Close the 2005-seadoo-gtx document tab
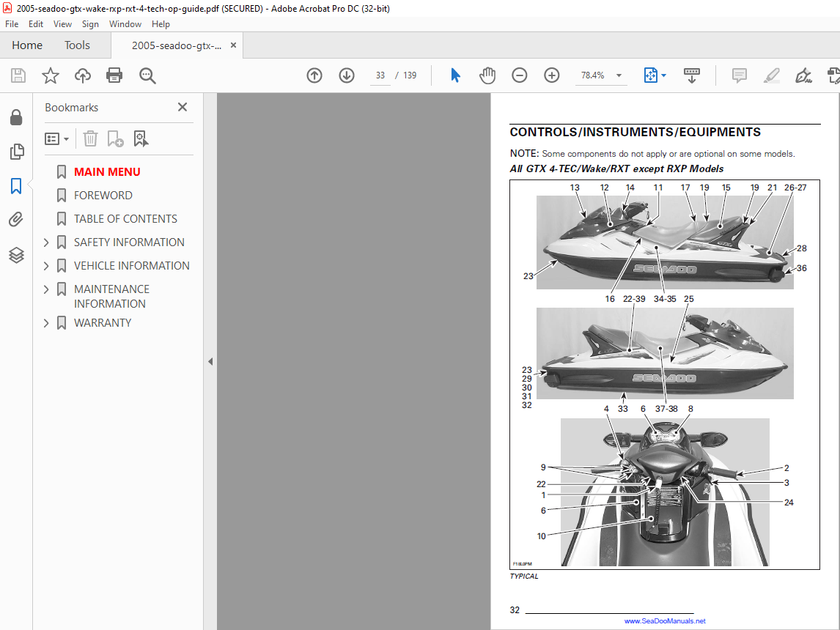Screen dimensions: 840x630 pos(234,45)
